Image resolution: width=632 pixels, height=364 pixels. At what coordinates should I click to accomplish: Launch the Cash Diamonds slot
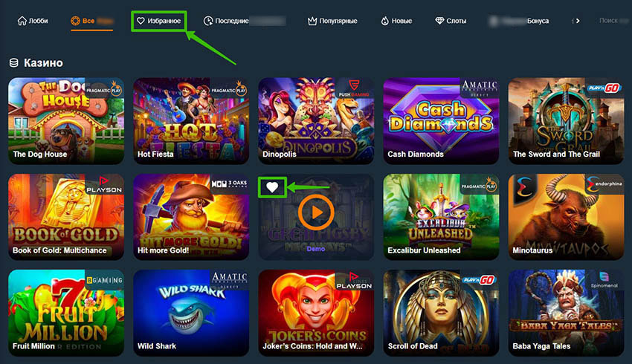(441, 121)
